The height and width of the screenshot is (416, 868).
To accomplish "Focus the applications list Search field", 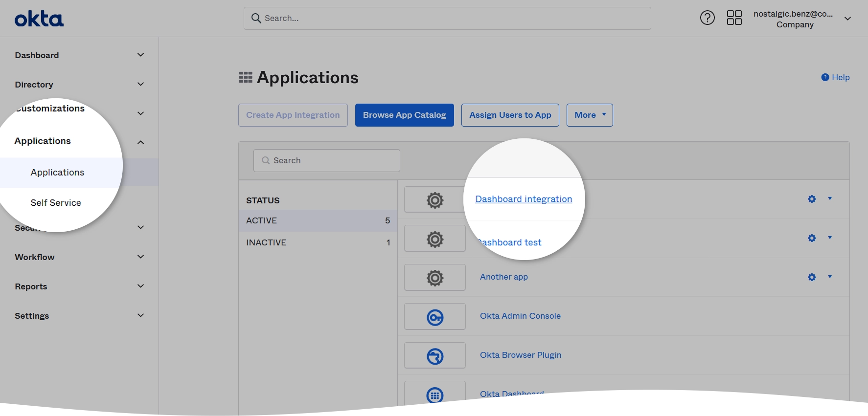I will [x=327, y=160].
